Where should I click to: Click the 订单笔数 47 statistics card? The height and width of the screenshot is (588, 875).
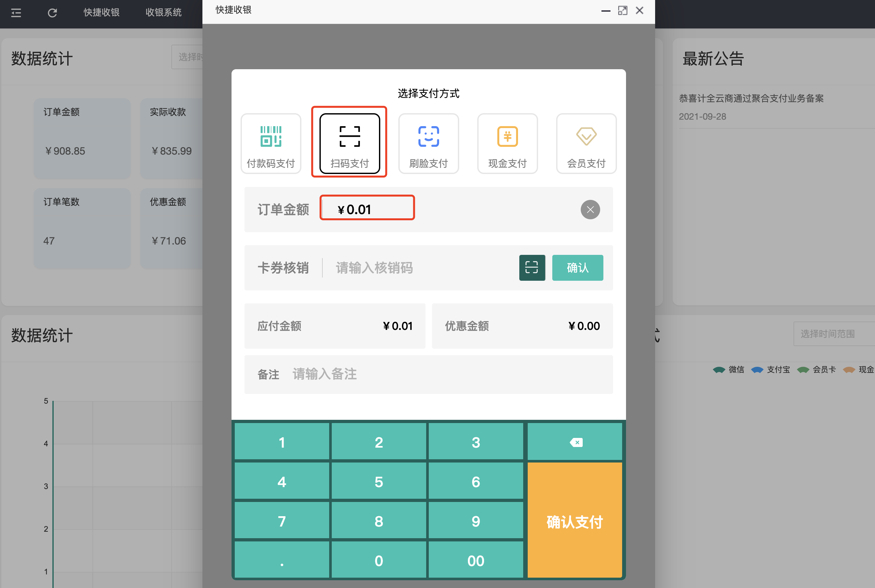(x=82, y=228)
